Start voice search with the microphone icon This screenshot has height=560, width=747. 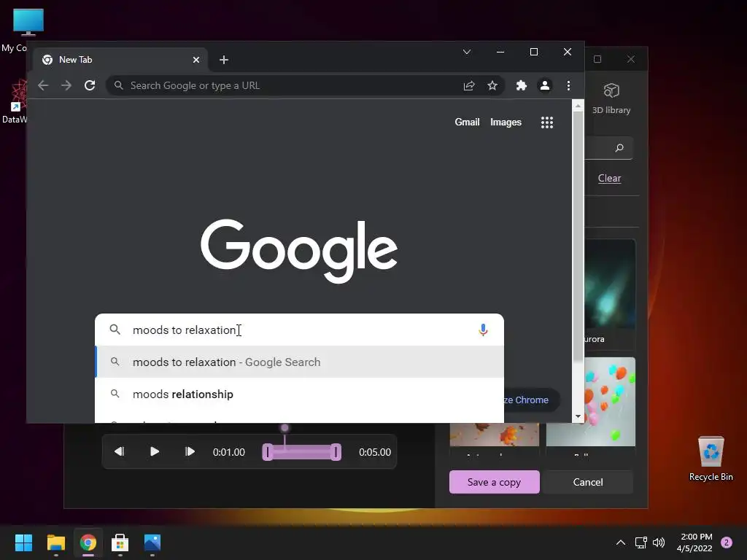click(x=483, y=330)
